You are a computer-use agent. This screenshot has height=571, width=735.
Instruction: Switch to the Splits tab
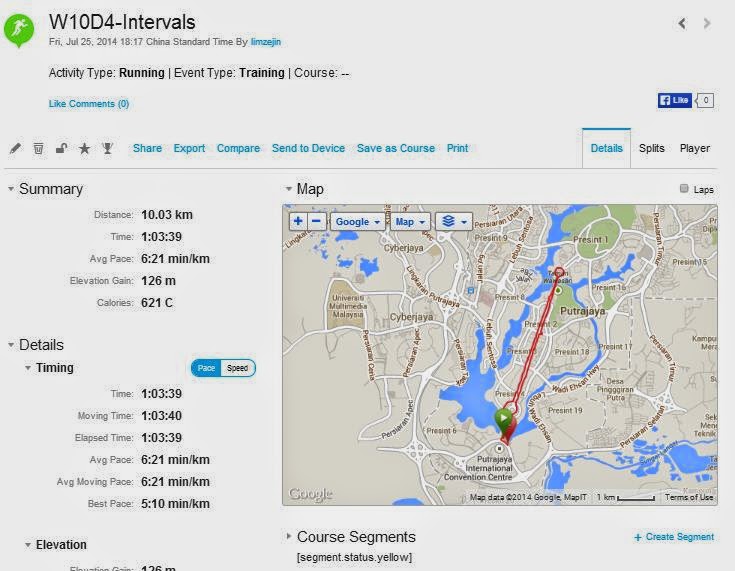[652, 148]
